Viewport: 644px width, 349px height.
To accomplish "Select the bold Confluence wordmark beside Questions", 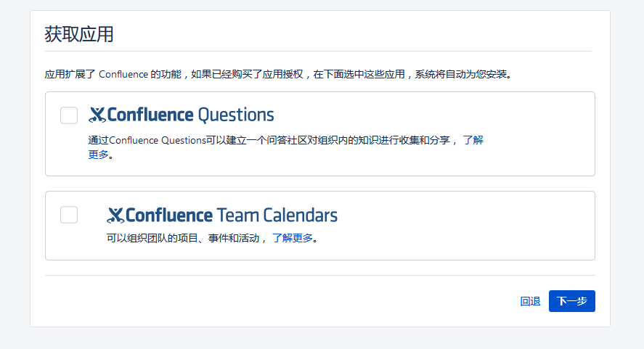I will point(150,115).
